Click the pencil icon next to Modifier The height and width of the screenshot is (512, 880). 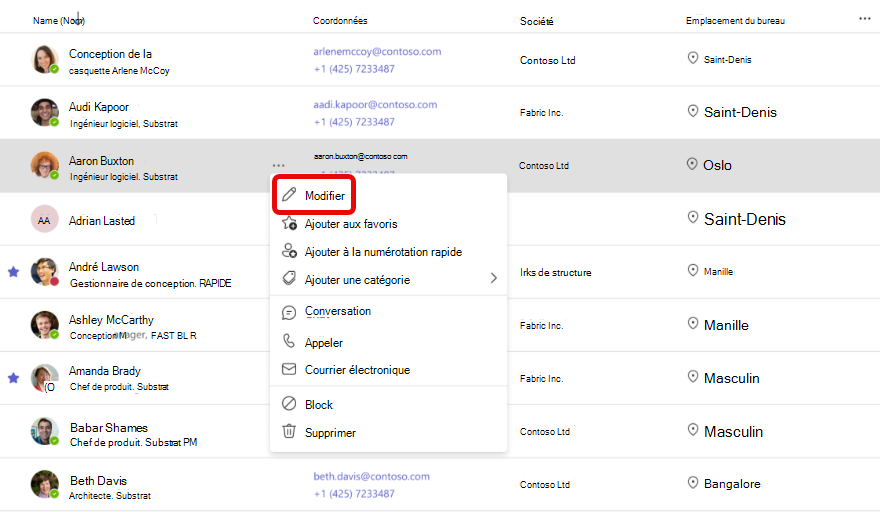coord(289,195)
